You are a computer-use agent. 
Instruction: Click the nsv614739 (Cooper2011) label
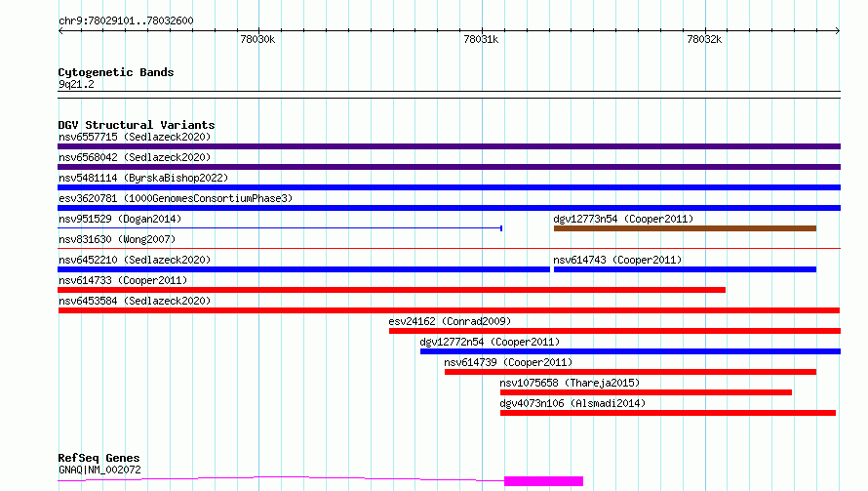point(508,362)
